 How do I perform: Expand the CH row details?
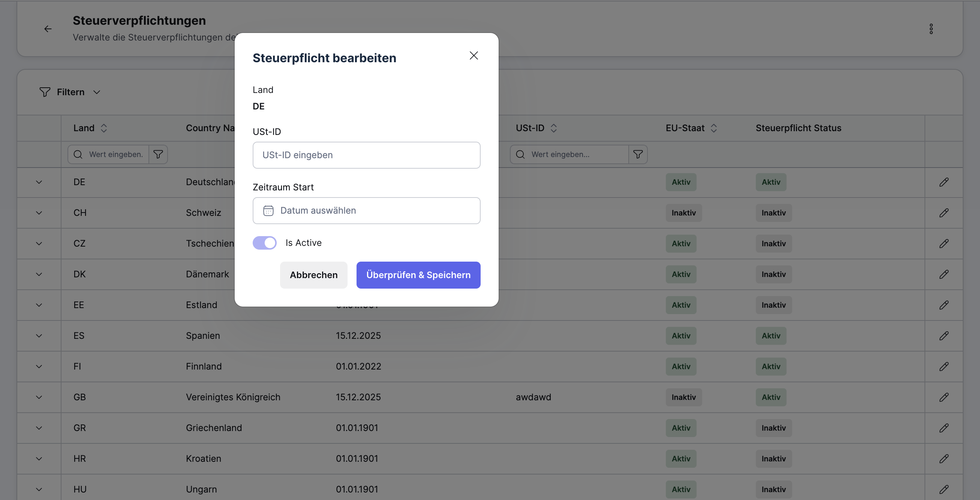coord(39,213)
